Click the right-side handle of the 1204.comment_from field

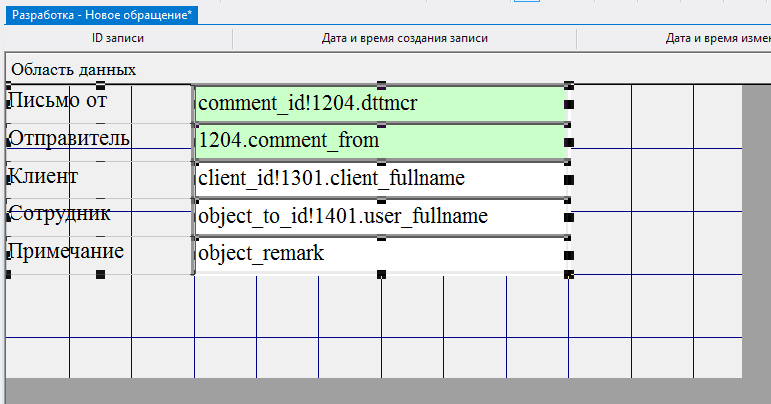(x=569, y=142)
